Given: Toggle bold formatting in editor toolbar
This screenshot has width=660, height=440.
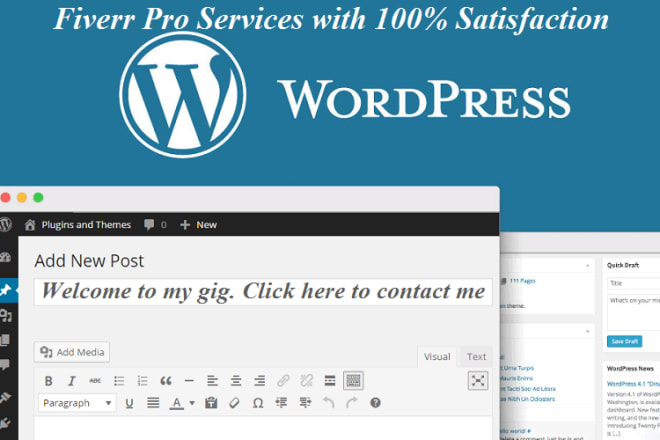Looking at the screenshot, I should 48,381.
